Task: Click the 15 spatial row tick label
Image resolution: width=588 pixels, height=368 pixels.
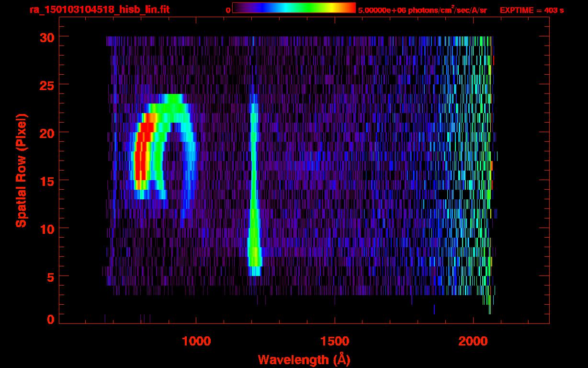Action: point(47,181)
